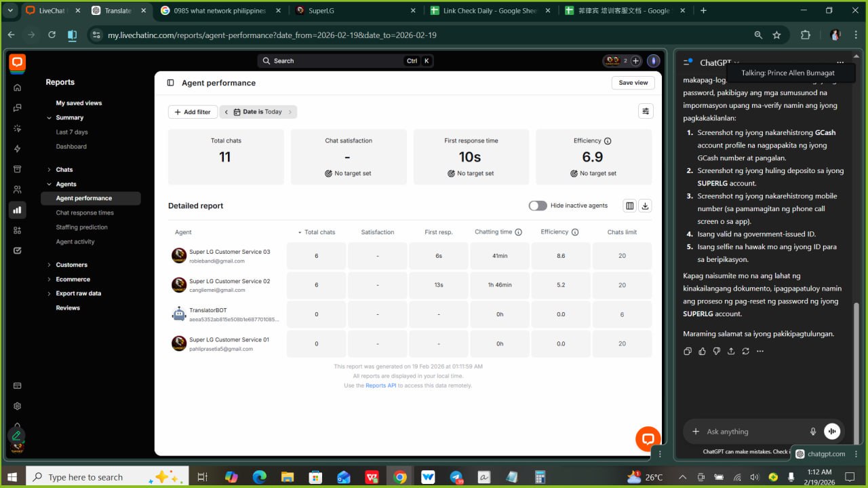This screenshot has height=488, width=868.
Task: Click the Save view button
Action: tap(633, 83)
